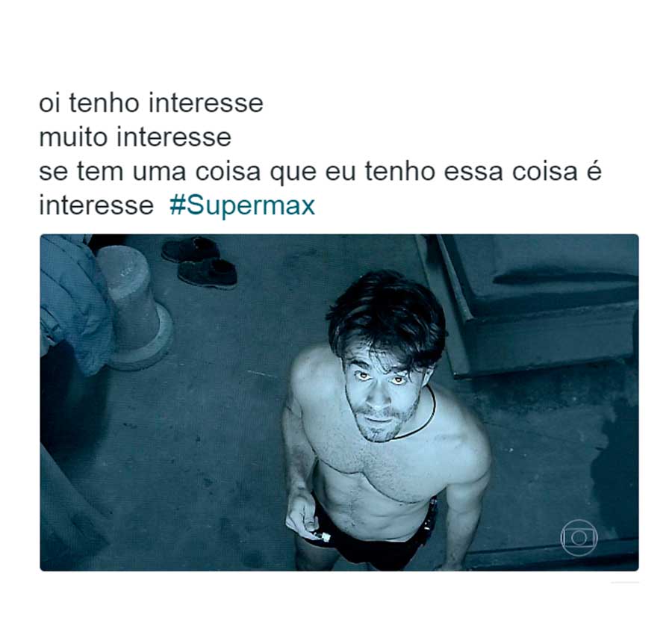Screen dimensions: 672x620
Task: Click the Globo logo watermark
Action: pyautogui.click(x=579, y=537)
